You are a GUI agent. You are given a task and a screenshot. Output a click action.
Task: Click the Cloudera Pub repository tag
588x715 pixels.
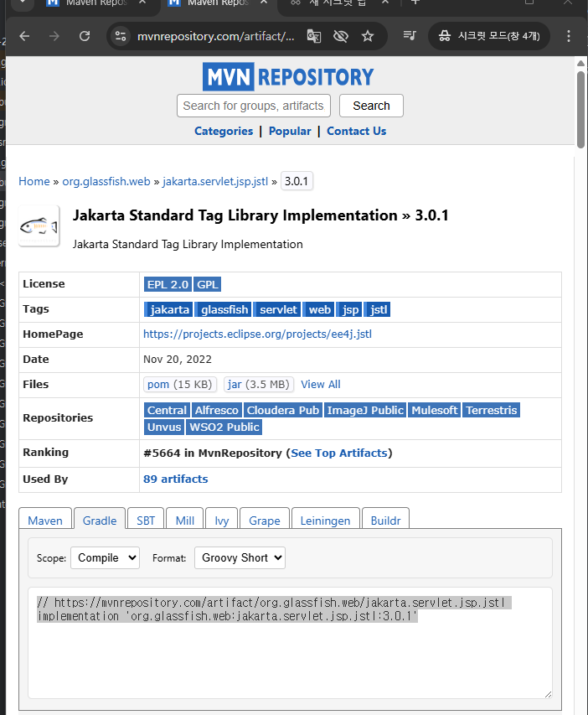(283, 410)
